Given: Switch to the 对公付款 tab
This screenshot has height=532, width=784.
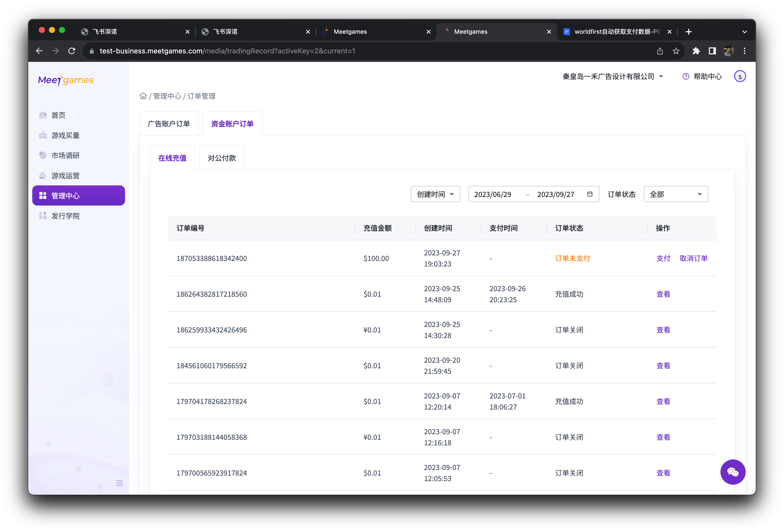Looking at the screenshot, I should [x=222, y=158].
